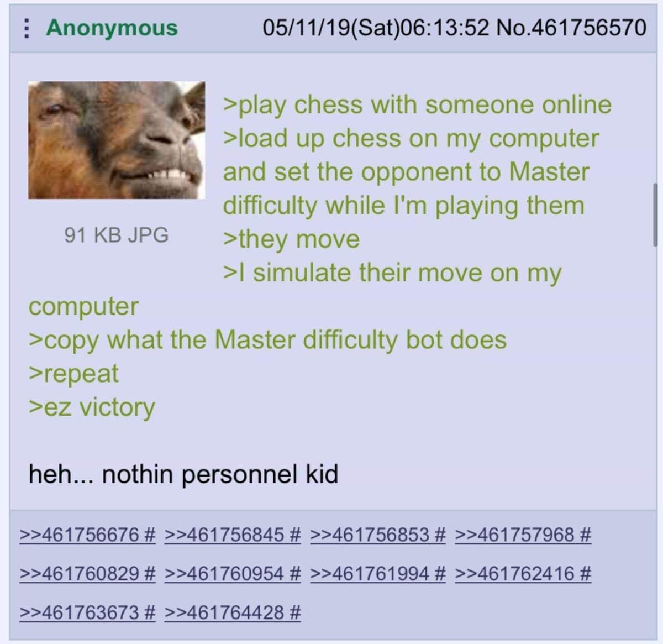Screen dimensions: 663x644
Task: Open reply link >>461764428
Action: [224, 612]
